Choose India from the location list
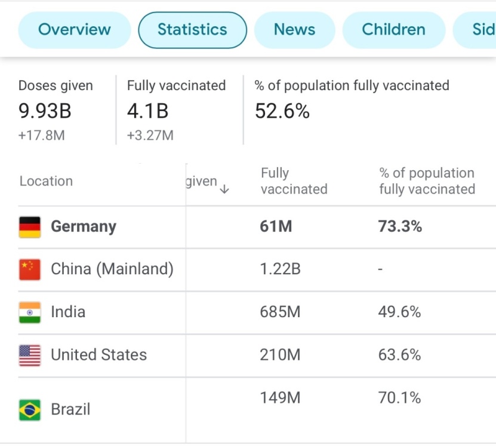The width and height of the screenshot is (496, 448). (x=68, y=312)
